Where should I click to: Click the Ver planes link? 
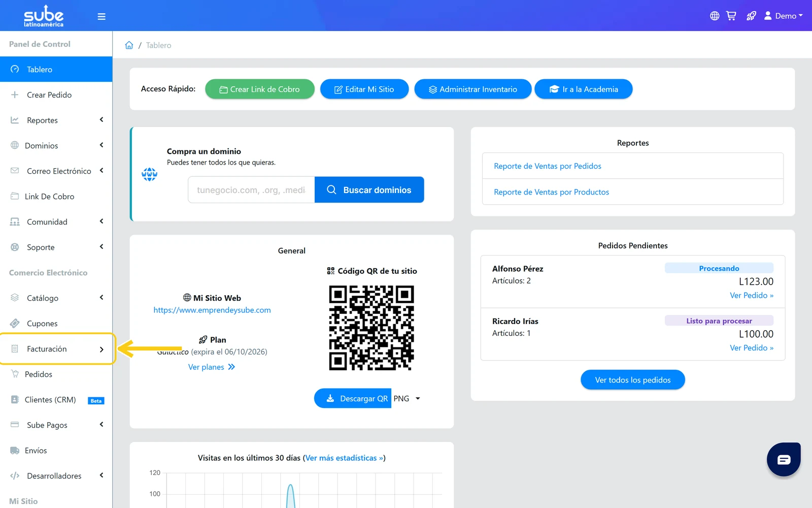212,367
